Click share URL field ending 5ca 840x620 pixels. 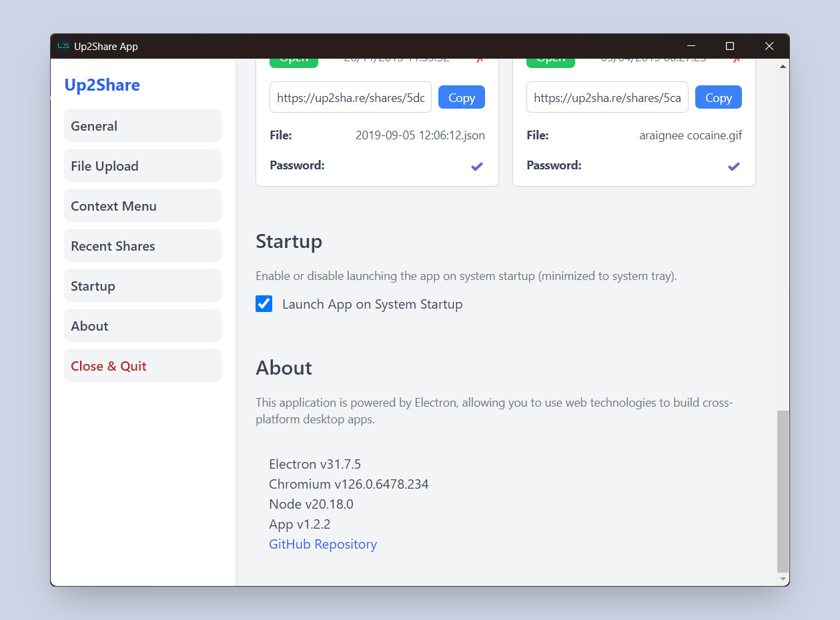coord(608,97)
